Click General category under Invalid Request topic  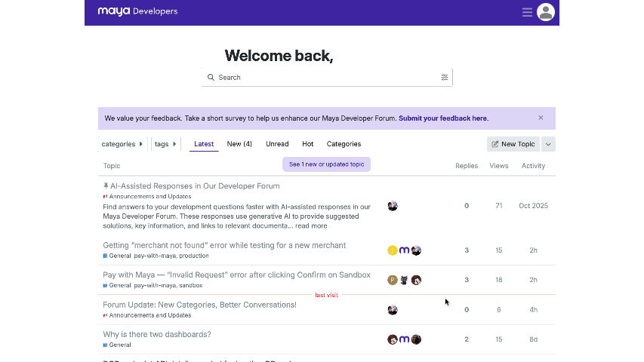117,285
